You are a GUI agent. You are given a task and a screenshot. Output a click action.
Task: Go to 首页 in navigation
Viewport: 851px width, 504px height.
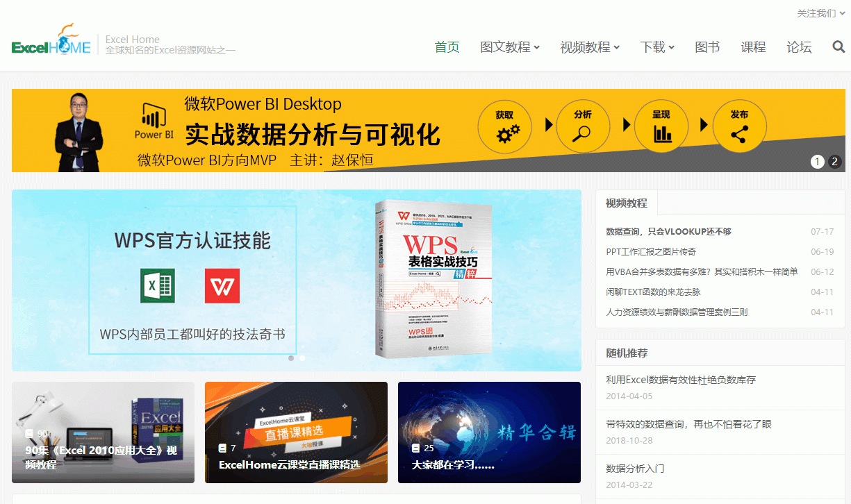tap(447, 47)
